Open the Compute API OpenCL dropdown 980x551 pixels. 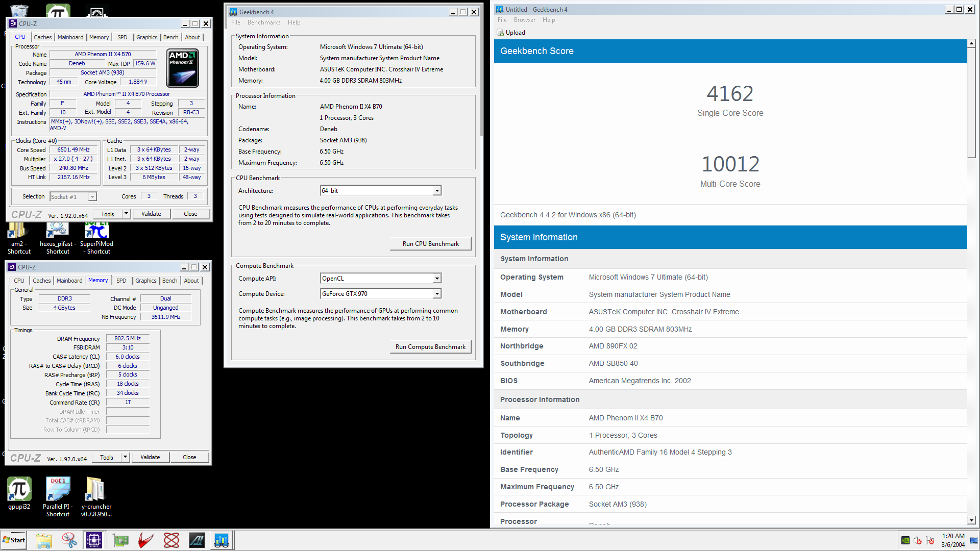click(x=437, y=279)
